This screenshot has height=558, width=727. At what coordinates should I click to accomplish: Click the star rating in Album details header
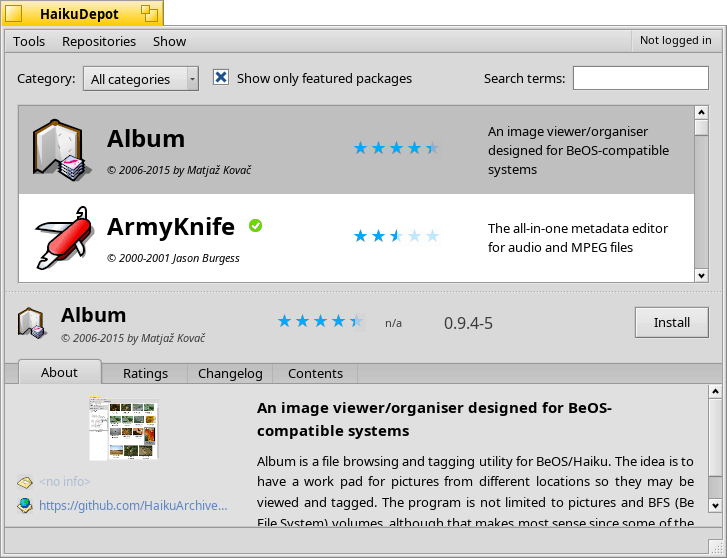tap(320, 321)
